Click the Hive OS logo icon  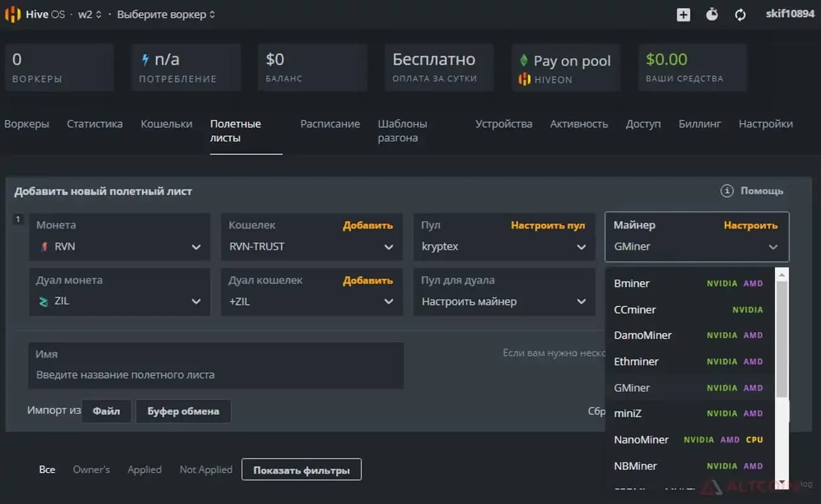click(13, 14)
